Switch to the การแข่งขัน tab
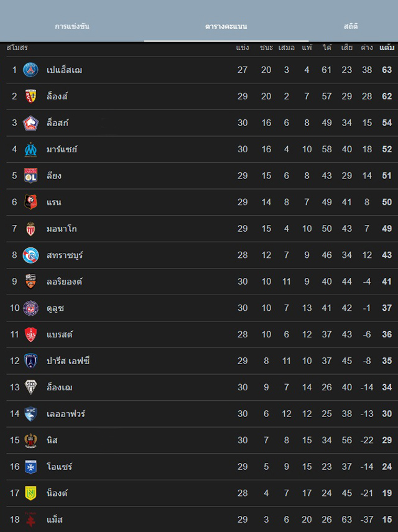Screen dimensions: 398x532 pyautogui.click(x=72, y=27)
